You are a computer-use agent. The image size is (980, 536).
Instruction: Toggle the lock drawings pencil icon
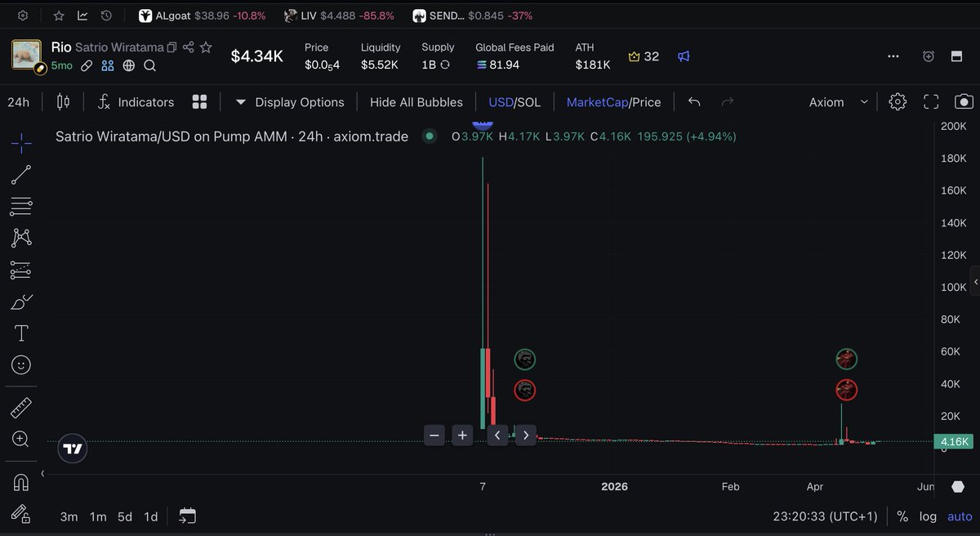pyautogui.click(x=21, y=514)
